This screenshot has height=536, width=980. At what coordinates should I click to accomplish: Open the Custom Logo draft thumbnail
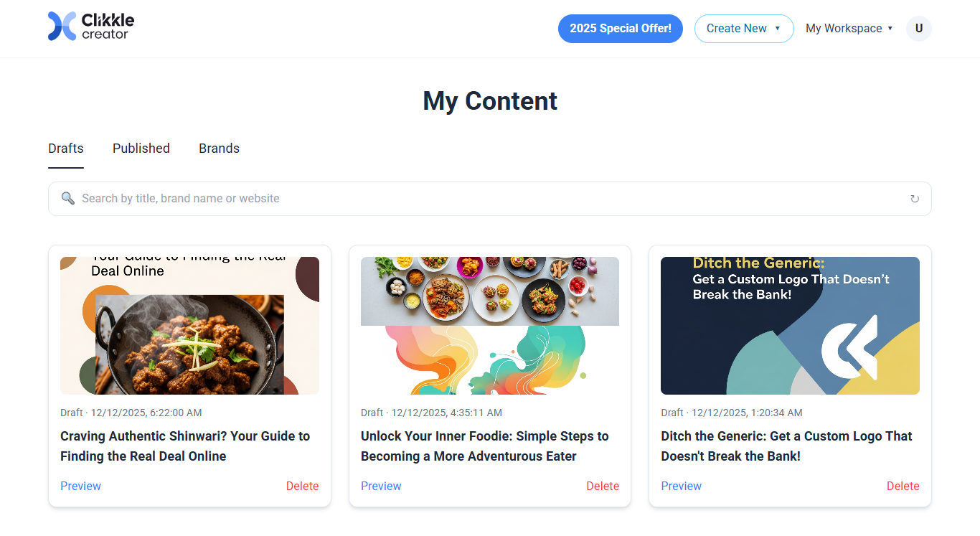click(x=790, y=326)
